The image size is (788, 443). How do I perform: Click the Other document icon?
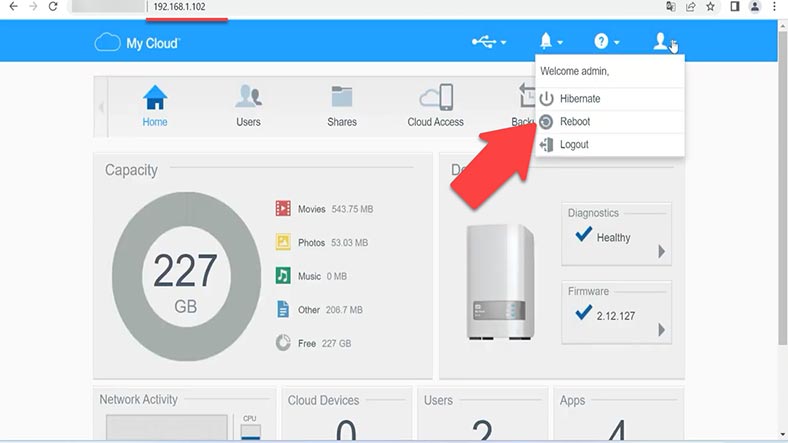[x=283, y=309]
